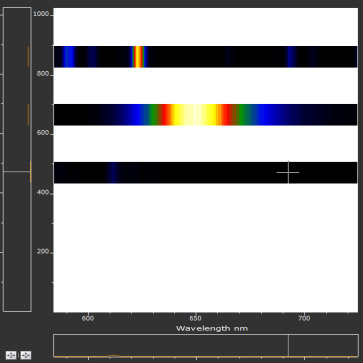Viewport: 363px width, 363px height.
Task: Click the small orange peak in bottom profile
Action: [113, 356]
